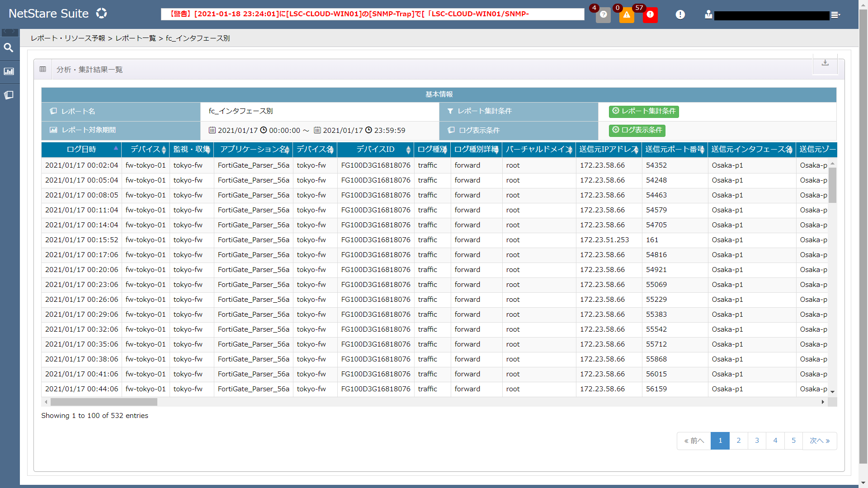Go to results page 2
Image resolution: width=868 pixels, height=488 pixels.
pyautogui.click(x=739, y=441)
